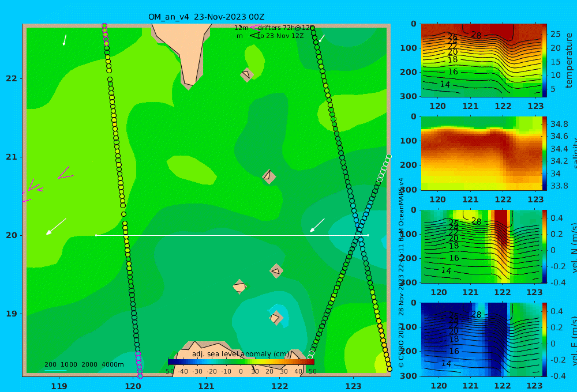Select the 'vel. E (m/s)' axis label
Screen dimensions: 577x392
[574, 340]
